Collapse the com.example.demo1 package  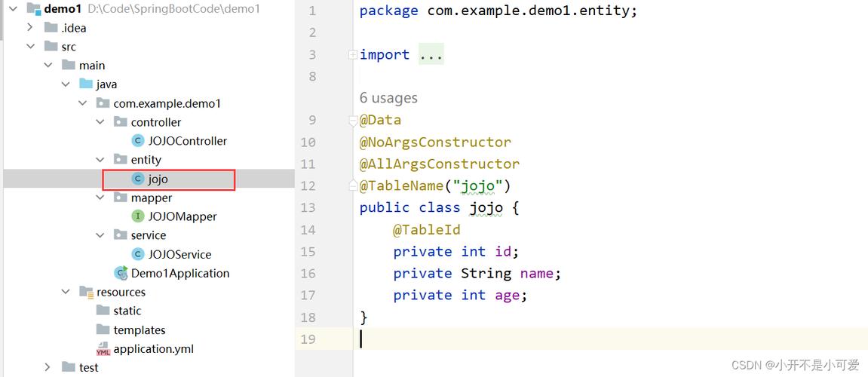(x=83, y=103)
